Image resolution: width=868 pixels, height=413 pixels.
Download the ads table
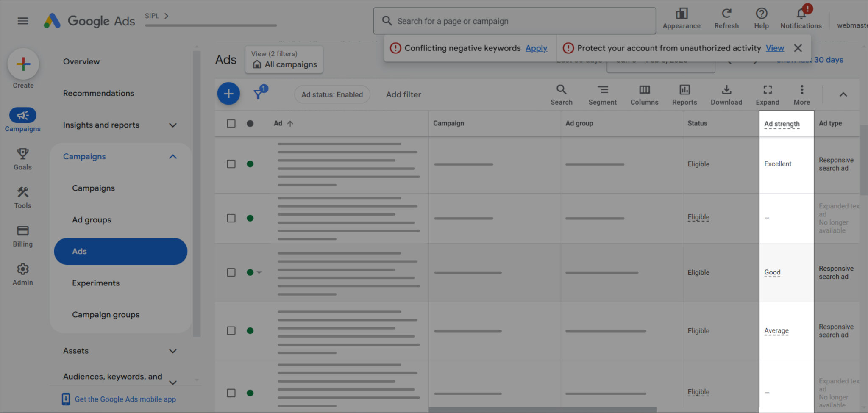pos(726,95)
